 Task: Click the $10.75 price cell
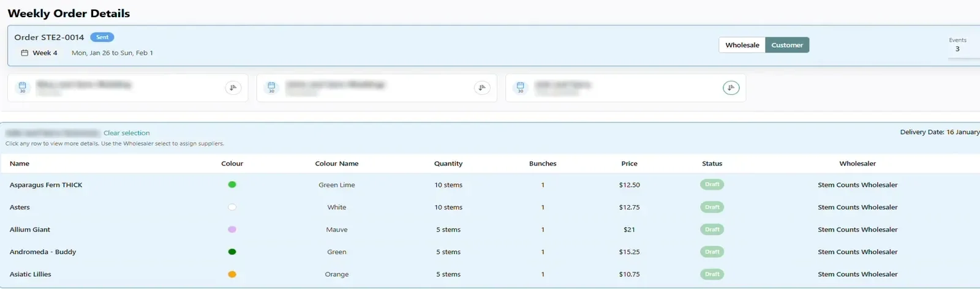(629, 274)
